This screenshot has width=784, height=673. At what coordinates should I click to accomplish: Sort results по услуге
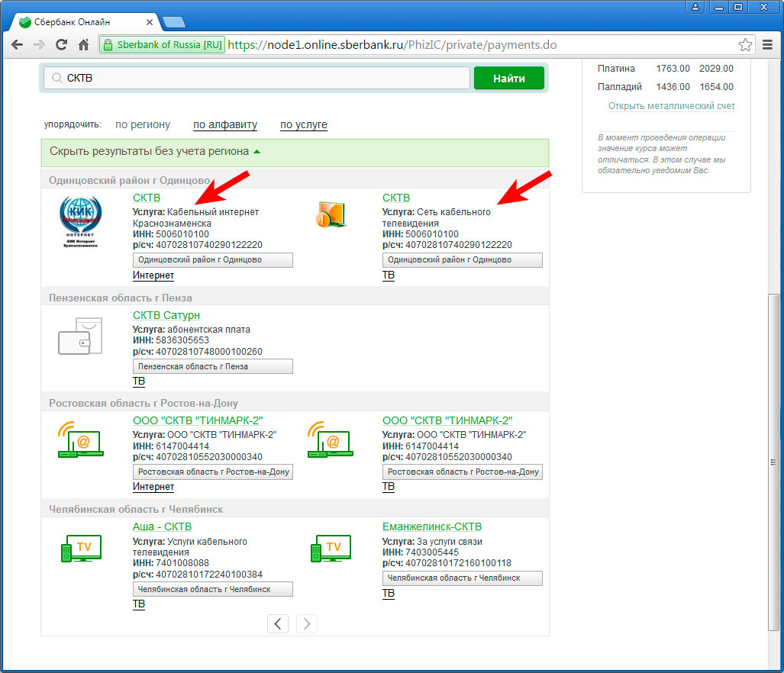304,124
